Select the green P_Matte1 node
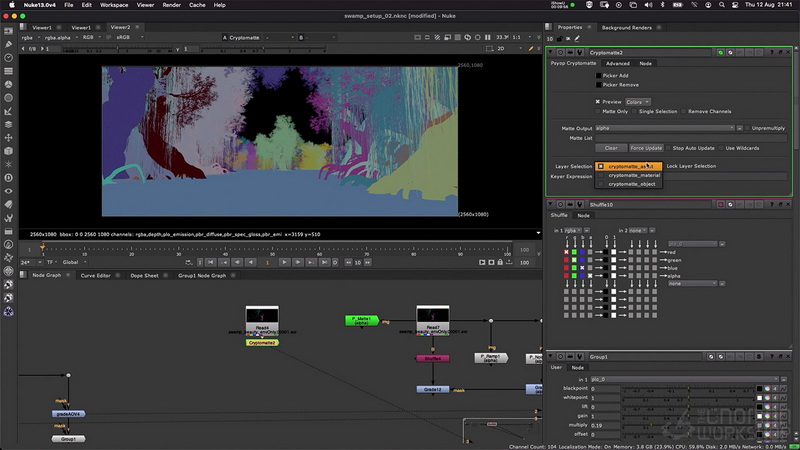 (x=362, y=320)
